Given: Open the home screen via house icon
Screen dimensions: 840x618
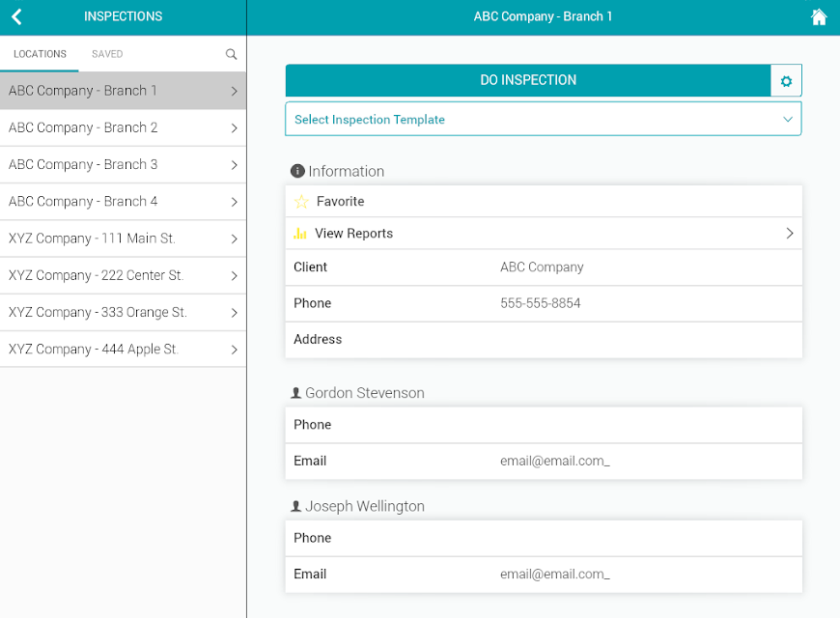Looking at the screenshot, I should coord(818,17).
